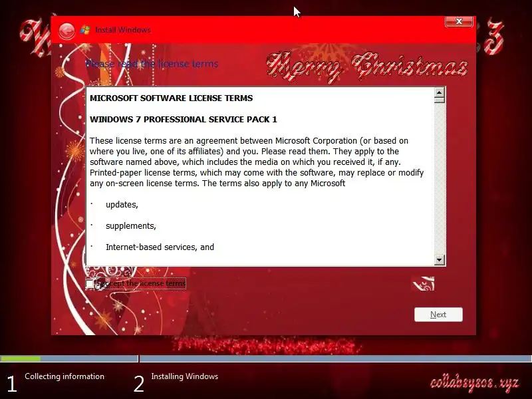Click the Next button

coord(438,315)
